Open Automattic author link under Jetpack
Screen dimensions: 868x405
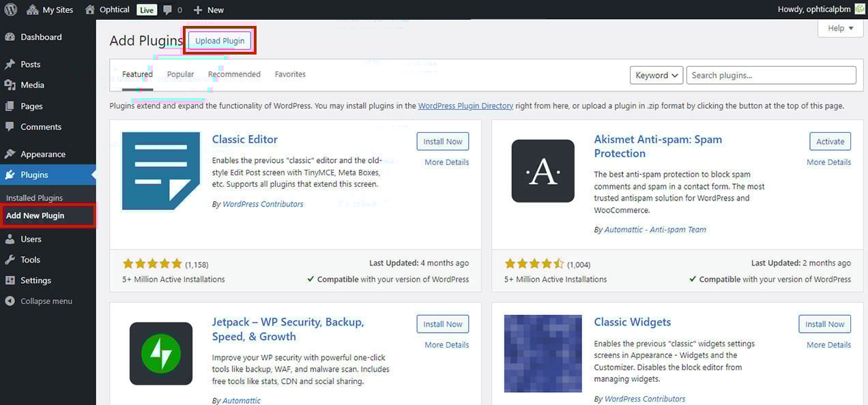242,400
